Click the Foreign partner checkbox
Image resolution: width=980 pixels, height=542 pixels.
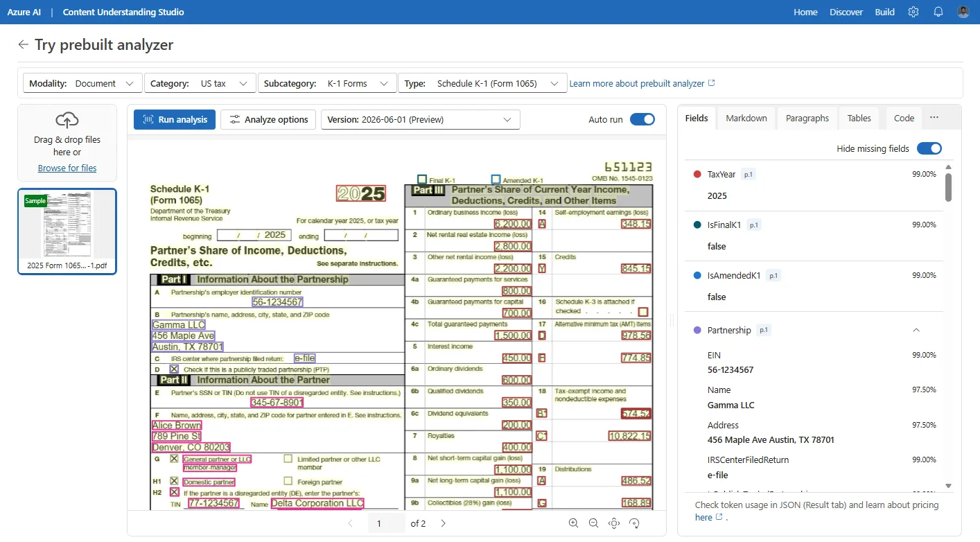pos(288,481)
